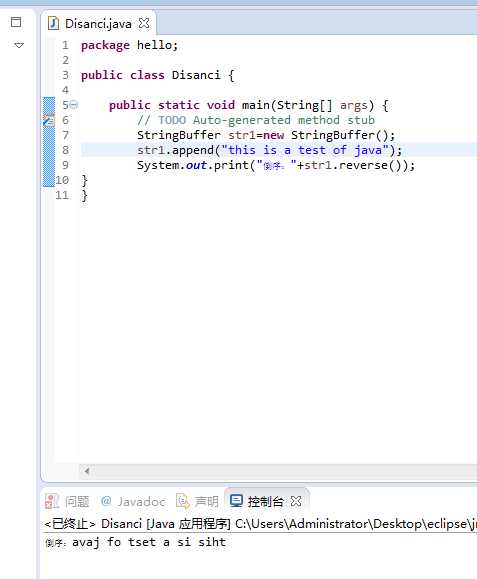477x579 pixels.
Task: Close the Disanci.java editor tab
Action: coord(144,23)
